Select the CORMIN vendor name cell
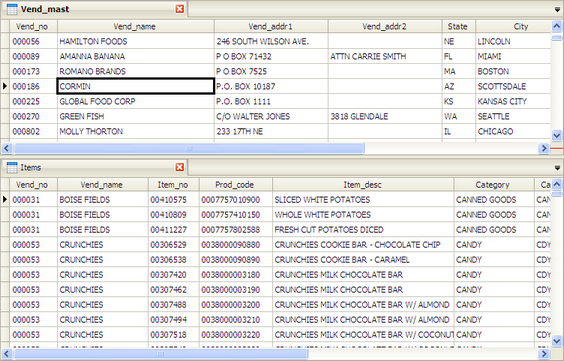This screenshot has width=564, height=361. pyautogui.click(x=136, y=86)
